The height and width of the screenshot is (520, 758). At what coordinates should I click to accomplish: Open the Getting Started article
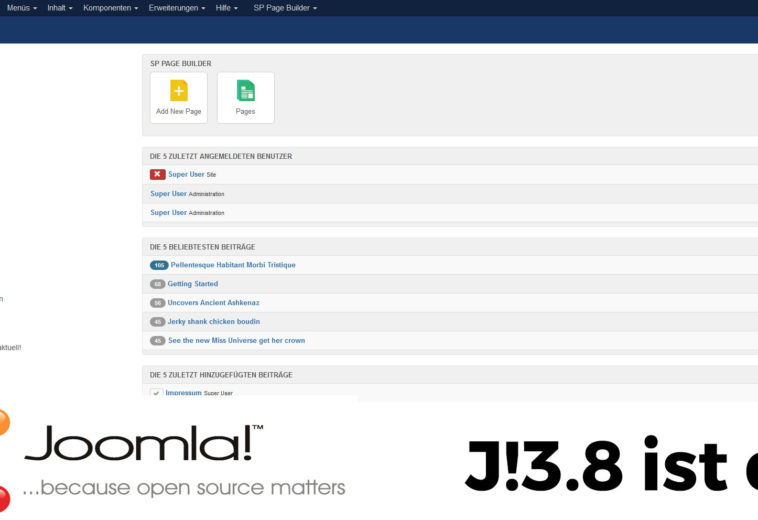tap(192, 284)
